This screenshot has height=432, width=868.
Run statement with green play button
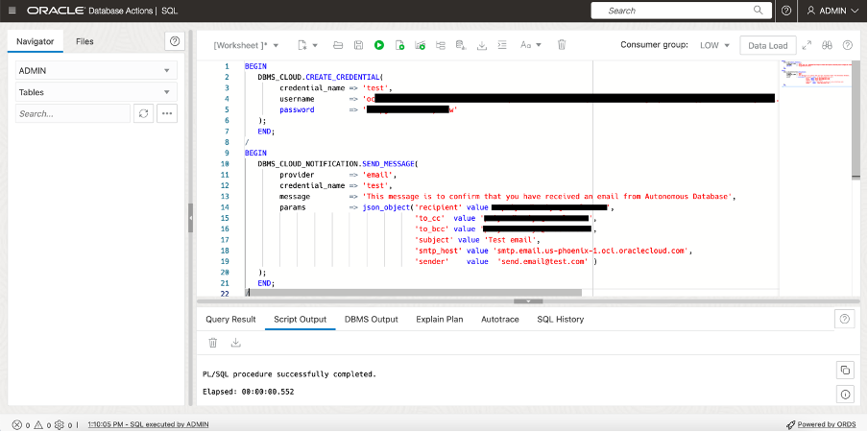(379, 45)
